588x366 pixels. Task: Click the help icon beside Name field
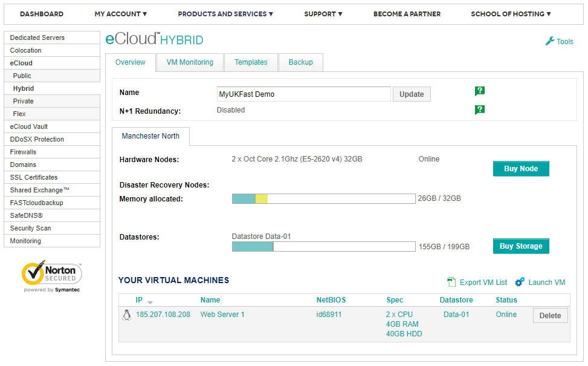[480, 91]
